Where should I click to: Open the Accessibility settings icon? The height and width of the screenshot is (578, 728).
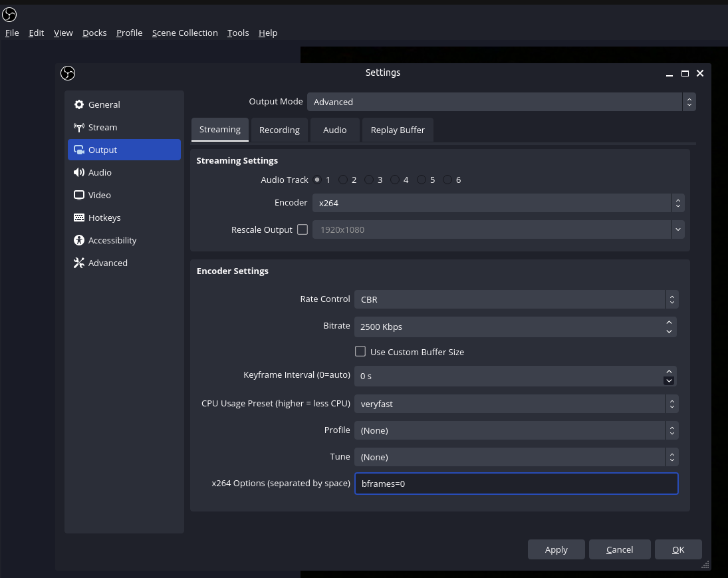click(79, 240)
